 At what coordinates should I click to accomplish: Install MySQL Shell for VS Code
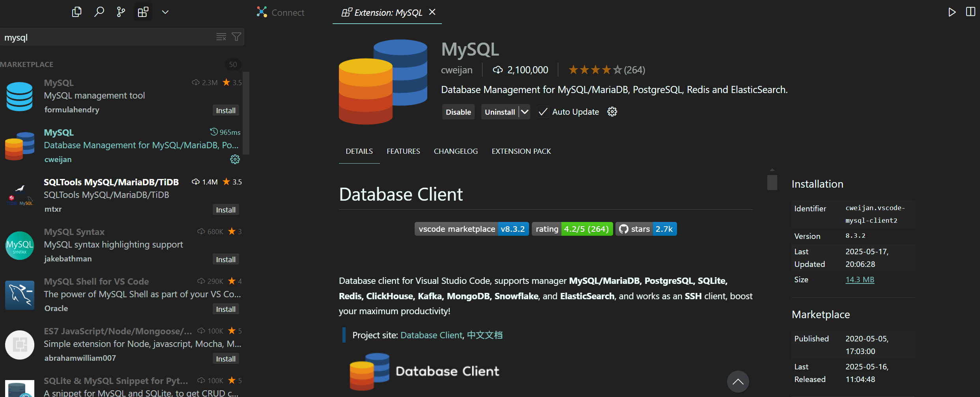click(x=226, y=309)
